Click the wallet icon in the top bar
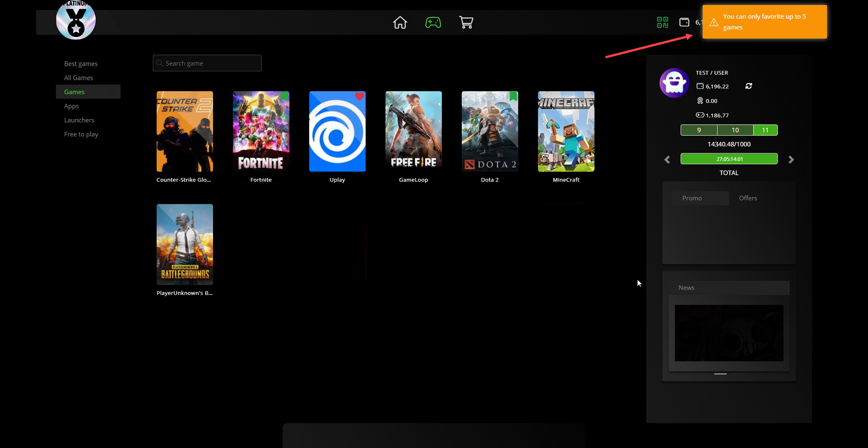Viewport: 868px width, 448px height. (x=684, y=22)
